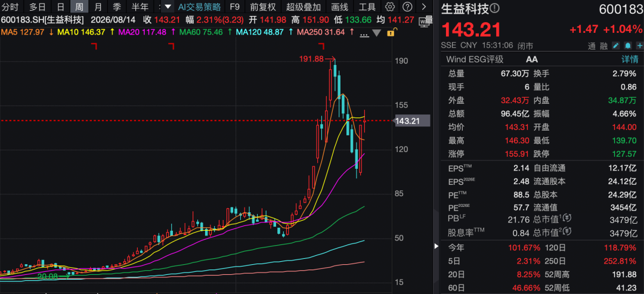Select the 周 weekly K-line tab

pyautogui.click(x=79, y=7)
